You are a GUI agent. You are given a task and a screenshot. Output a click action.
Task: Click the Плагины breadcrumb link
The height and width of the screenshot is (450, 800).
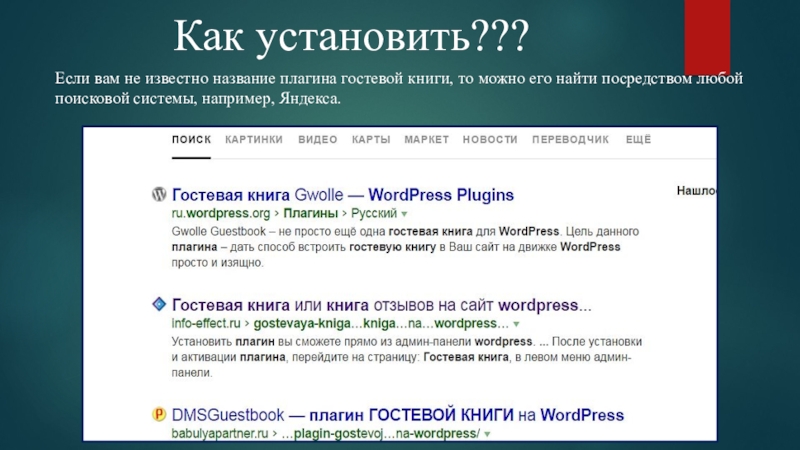[311, 213]
